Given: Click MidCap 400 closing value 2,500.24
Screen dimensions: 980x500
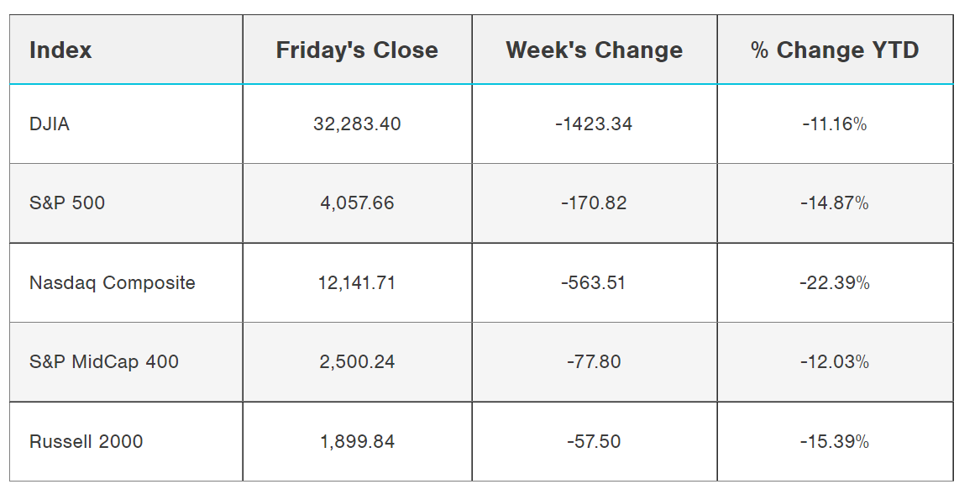Looking at the screenshot, I should (357, 362).
